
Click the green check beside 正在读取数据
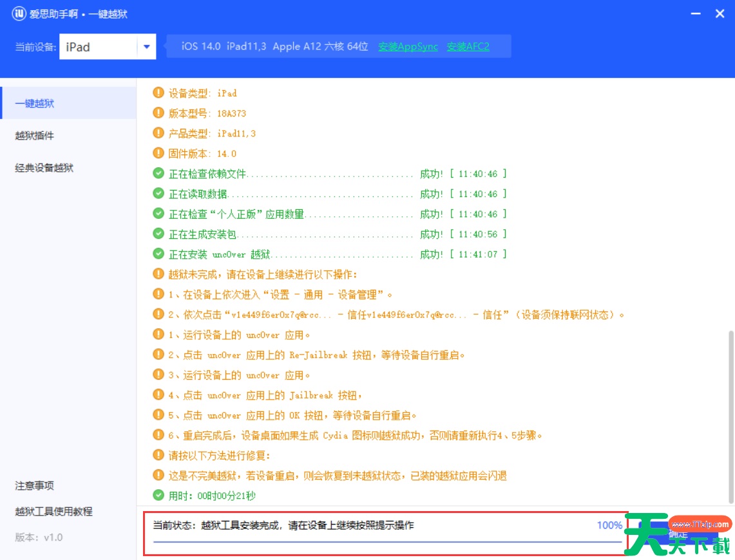[x=158, y=194]
